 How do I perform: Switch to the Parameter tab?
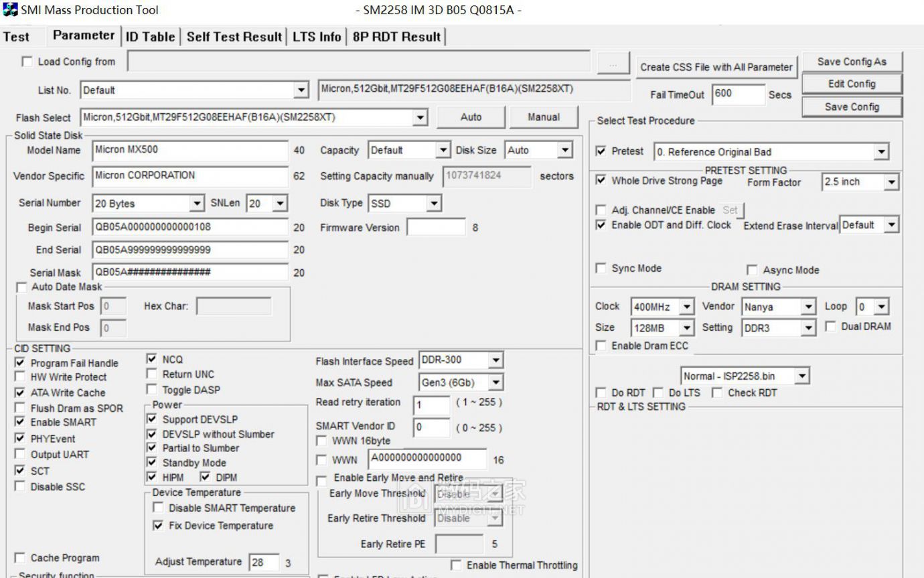pyautogui.click(x=84, y=35)
